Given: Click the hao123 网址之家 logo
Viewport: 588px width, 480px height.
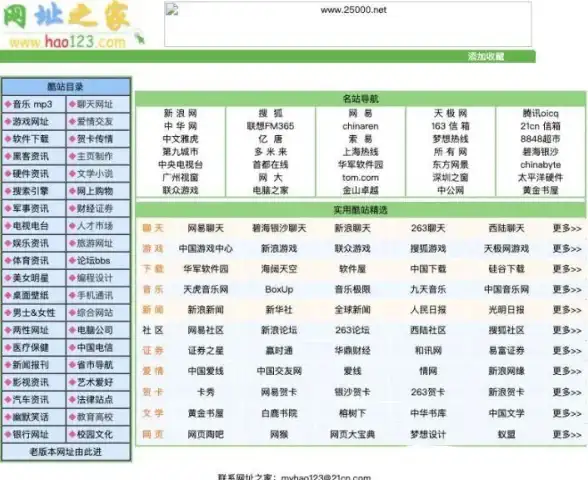Looking at the screenshot, I should tap(74, 26).
